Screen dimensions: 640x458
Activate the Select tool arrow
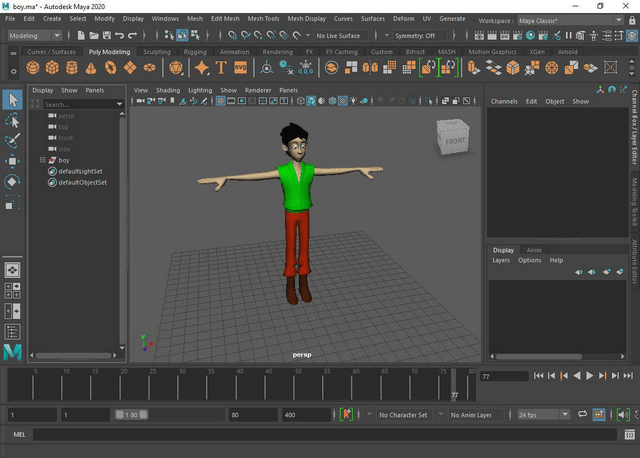click(12, 99)
